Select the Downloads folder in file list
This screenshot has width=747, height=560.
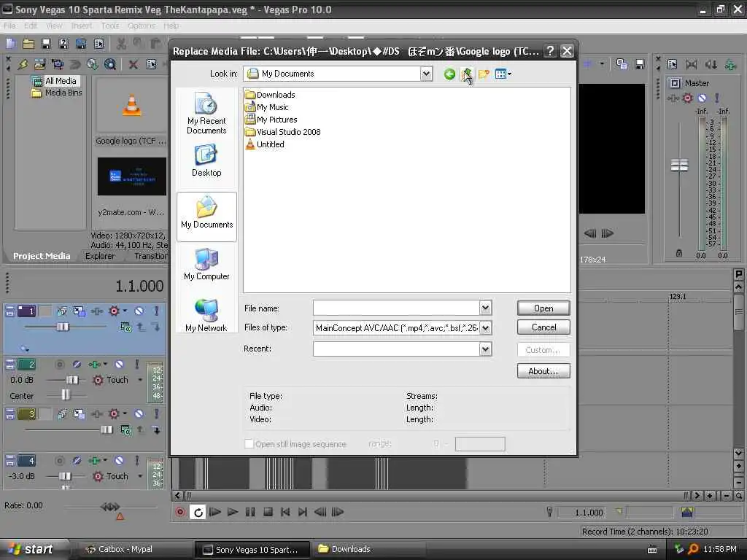click(x=270, y=95)
